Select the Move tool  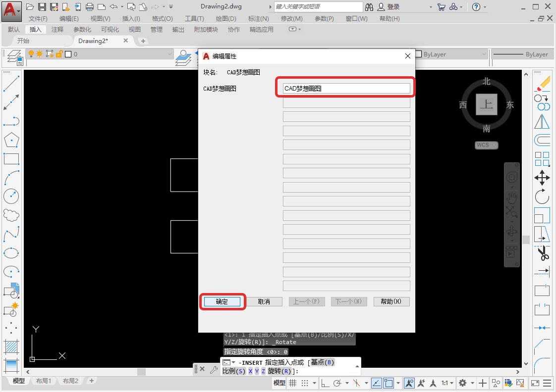pyautogui.click(x=543, y=177)
